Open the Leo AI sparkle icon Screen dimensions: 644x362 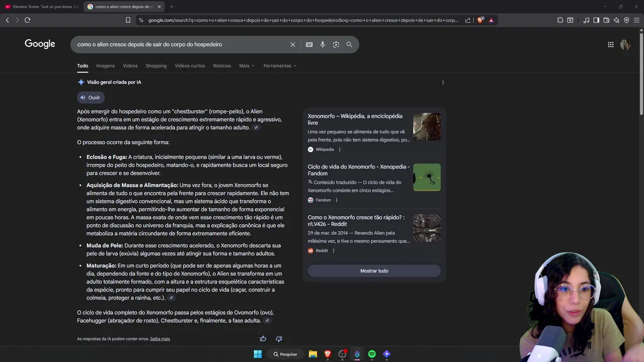[616, 20]
